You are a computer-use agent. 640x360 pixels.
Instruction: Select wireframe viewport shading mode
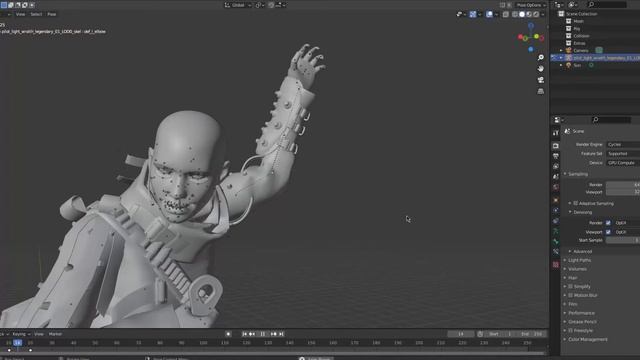515,14
